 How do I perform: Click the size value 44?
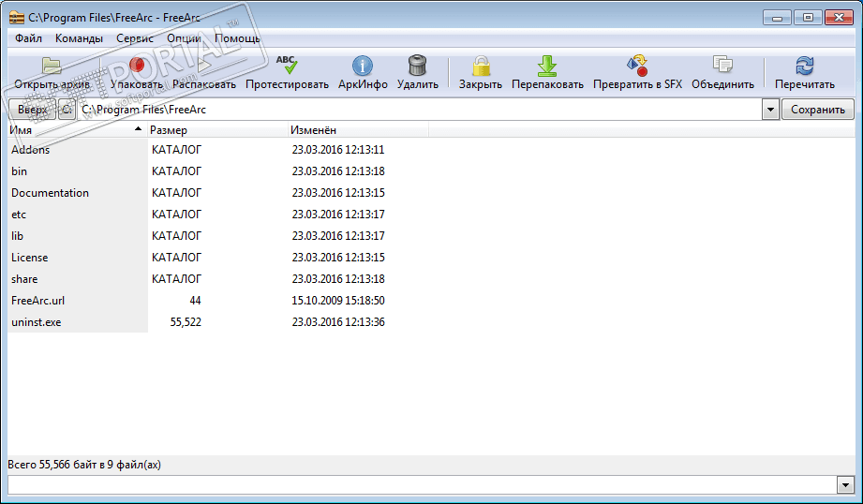tap(195, 301)
